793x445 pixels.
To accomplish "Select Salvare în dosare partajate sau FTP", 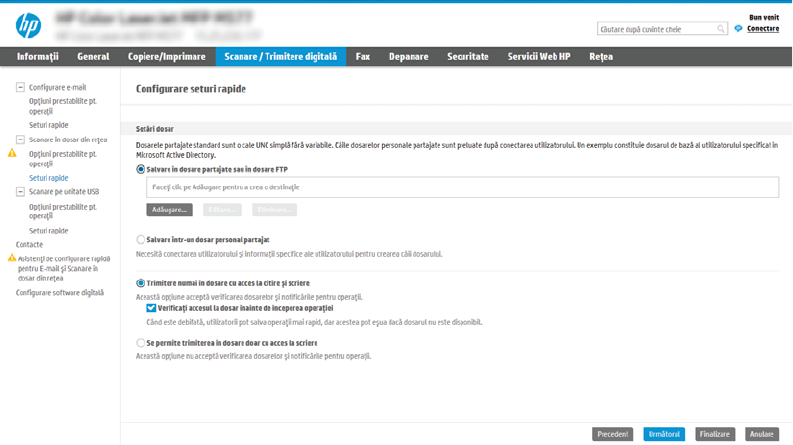I will pyautogui.click(x=141, y=169).
